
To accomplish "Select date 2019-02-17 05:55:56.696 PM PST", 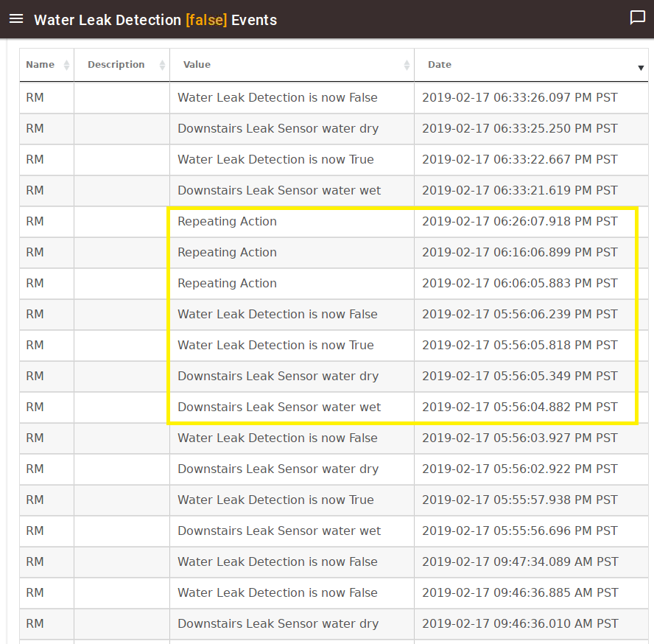I will [x=520, y=531].
